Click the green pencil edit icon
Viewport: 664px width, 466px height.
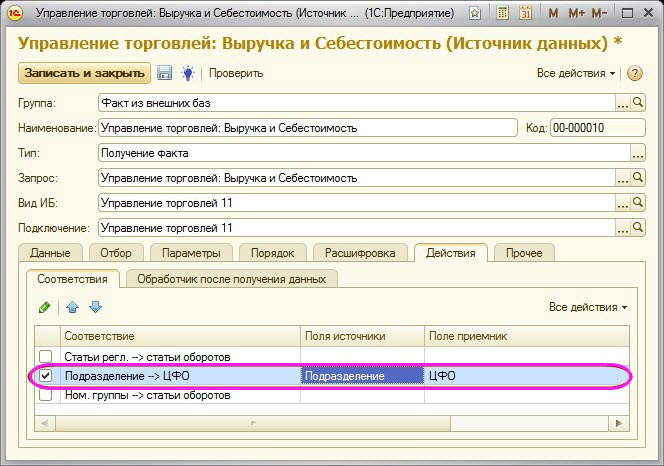(44, 307)
